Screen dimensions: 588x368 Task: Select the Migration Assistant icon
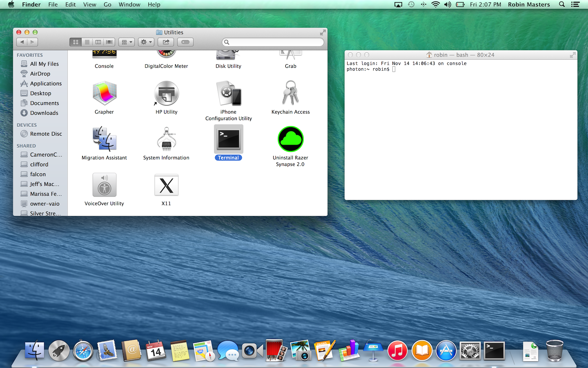pos(105,139)
